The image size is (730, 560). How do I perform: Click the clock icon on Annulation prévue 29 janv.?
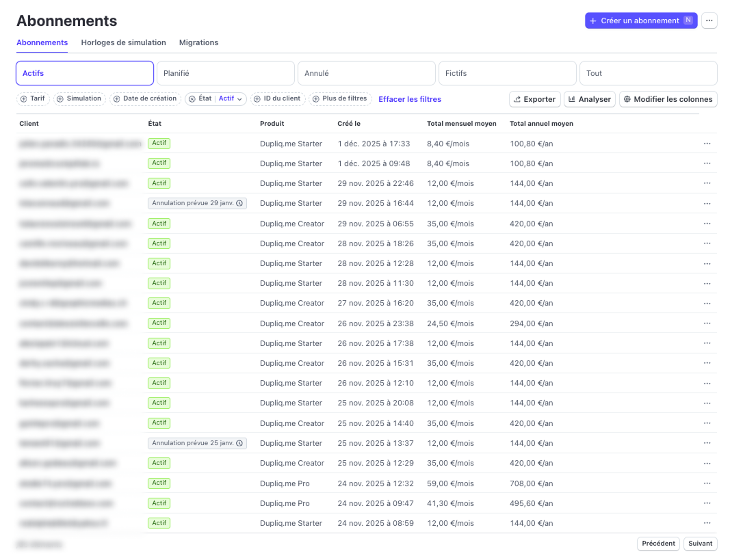(239, 203)
